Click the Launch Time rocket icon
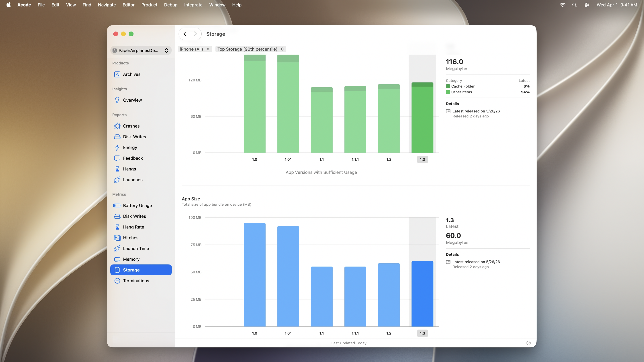The height and width of the screenshot is (362, 644). 117,248
